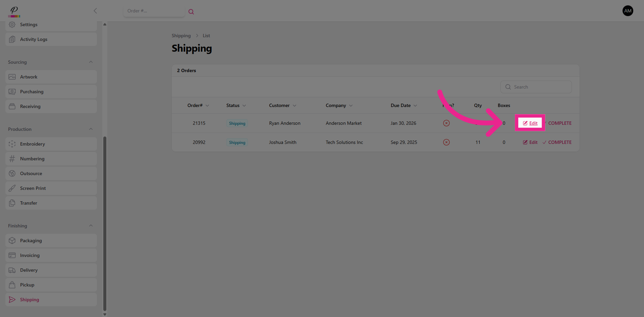Select the Embroidery production icon
The width and height of the screenshot is (644, 317).
[x=12, y=144]
